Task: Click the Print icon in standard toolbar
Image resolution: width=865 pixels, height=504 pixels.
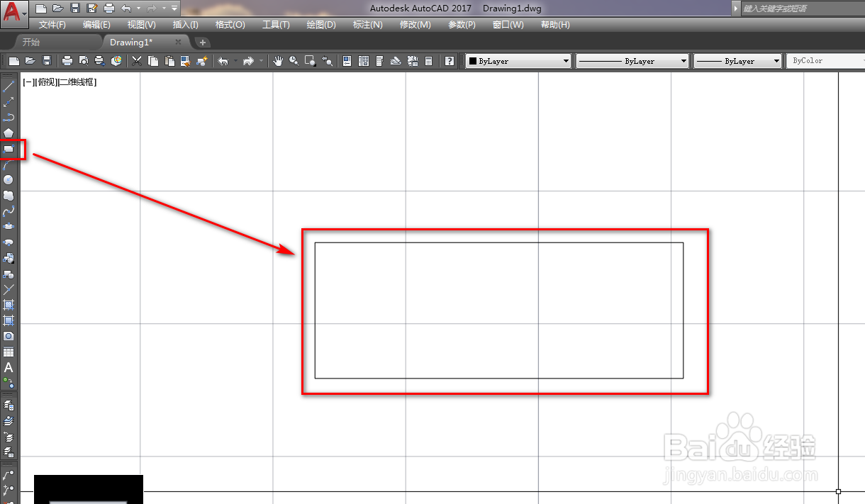Action: pyautogui.click(x=67, y=61)
